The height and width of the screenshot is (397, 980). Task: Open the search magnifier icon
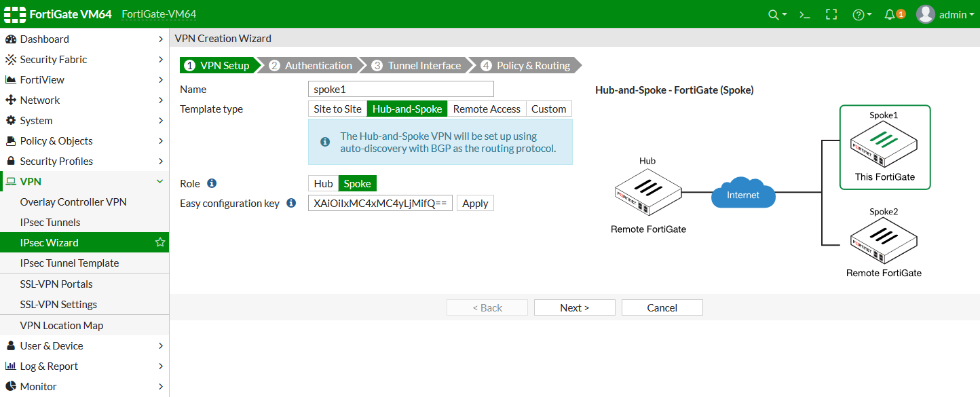(x=773, y=14)
